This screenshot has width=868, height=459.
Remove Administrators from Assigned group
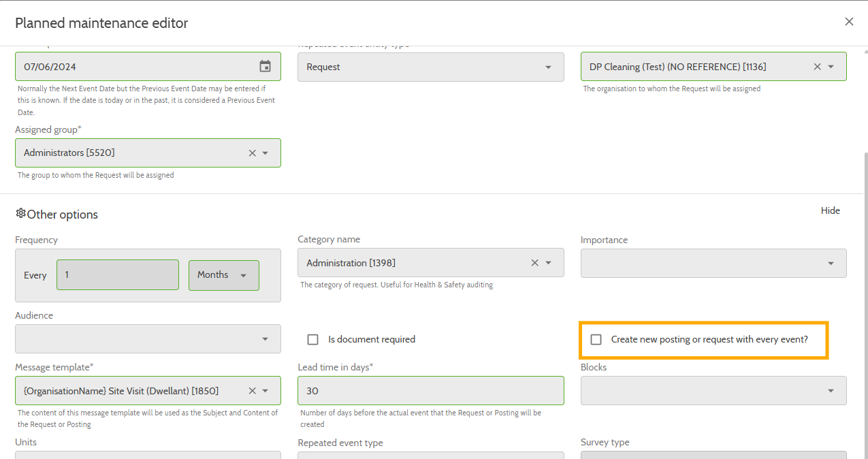pos(252,153)
